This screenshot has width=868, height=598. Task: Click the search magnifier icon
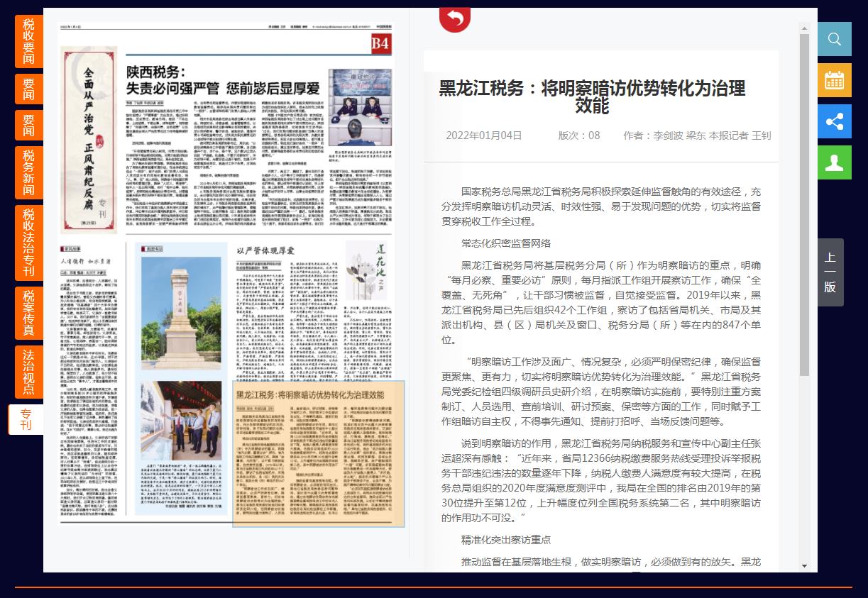[834, 40]
